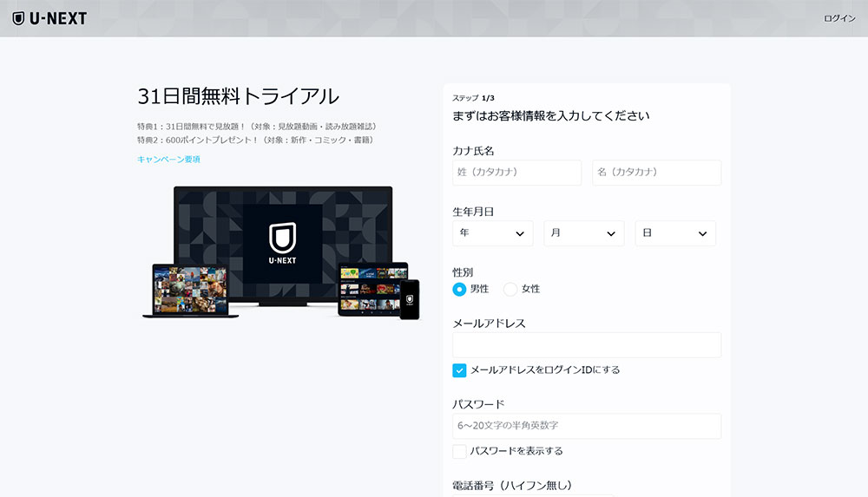
Task: Click the U-NEXT logo in header
Action: point(49,18)
